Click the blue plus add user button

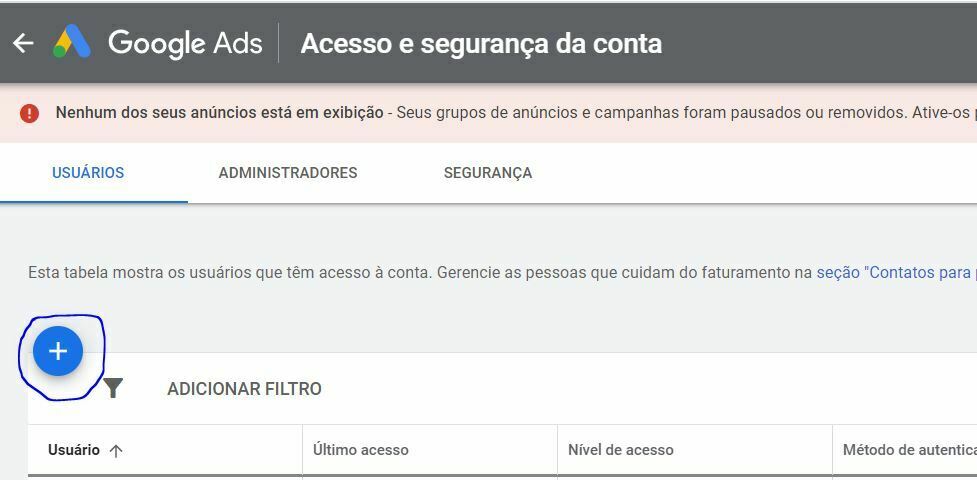point(58,351)
